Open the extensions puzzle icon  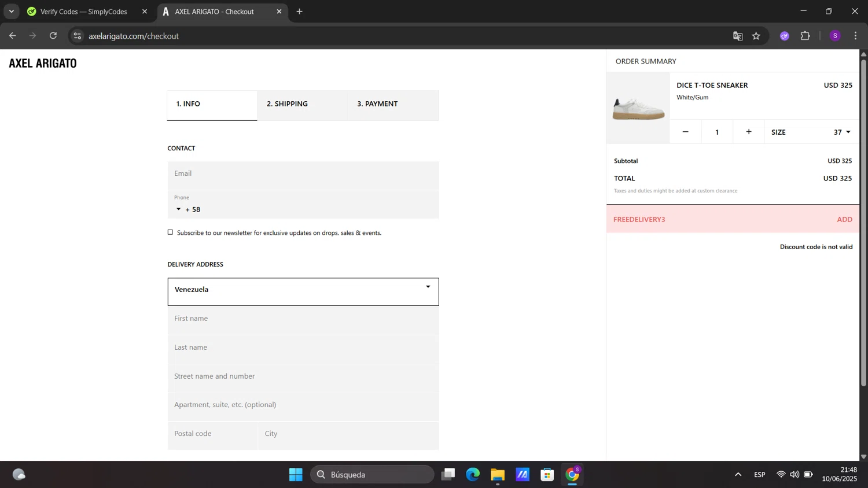(806, 36)
